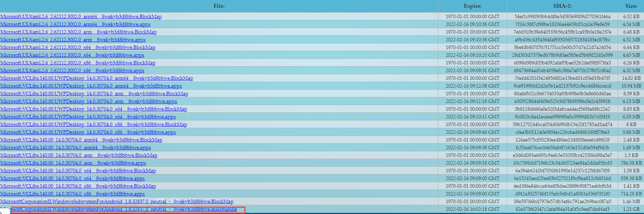Select the Microsoft.UI.Xaml.2.6 arm appx link

(x=73, y=40)
